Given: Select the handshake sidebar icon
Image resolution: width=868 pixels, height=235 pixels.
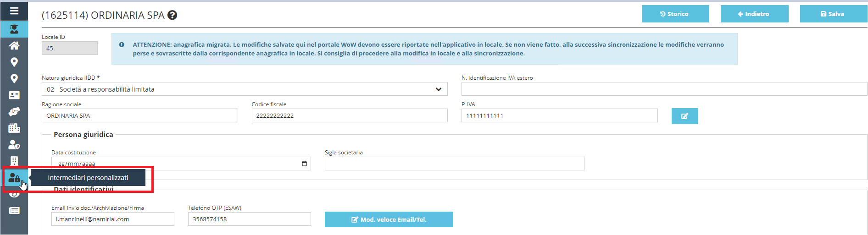Looking at the screenshot, I should [14, 111].
